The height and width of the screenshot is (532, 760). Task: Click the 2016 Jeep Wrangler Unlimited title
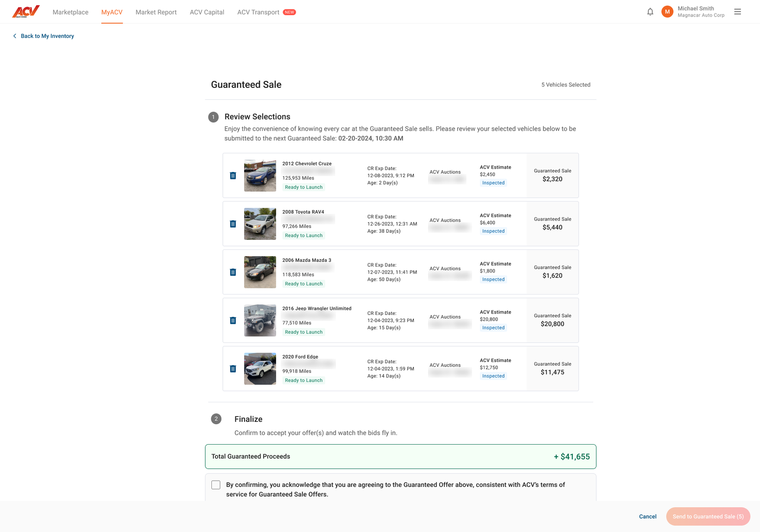[x=317, y=309]
